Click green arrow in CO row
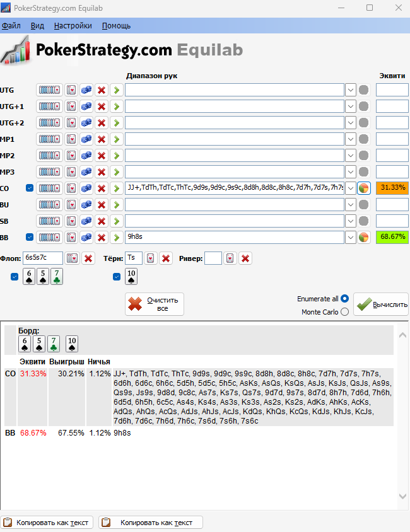 (x=117, y=188)
